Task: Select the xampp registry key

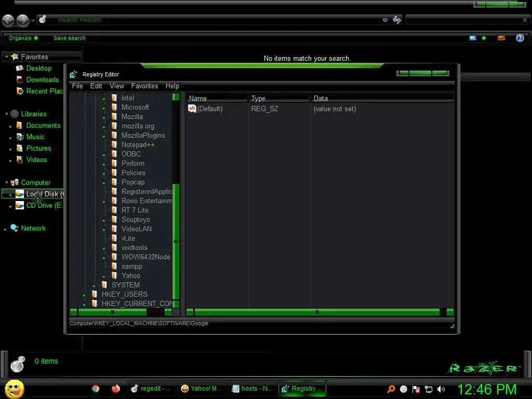Action: (x=131, y=267)
